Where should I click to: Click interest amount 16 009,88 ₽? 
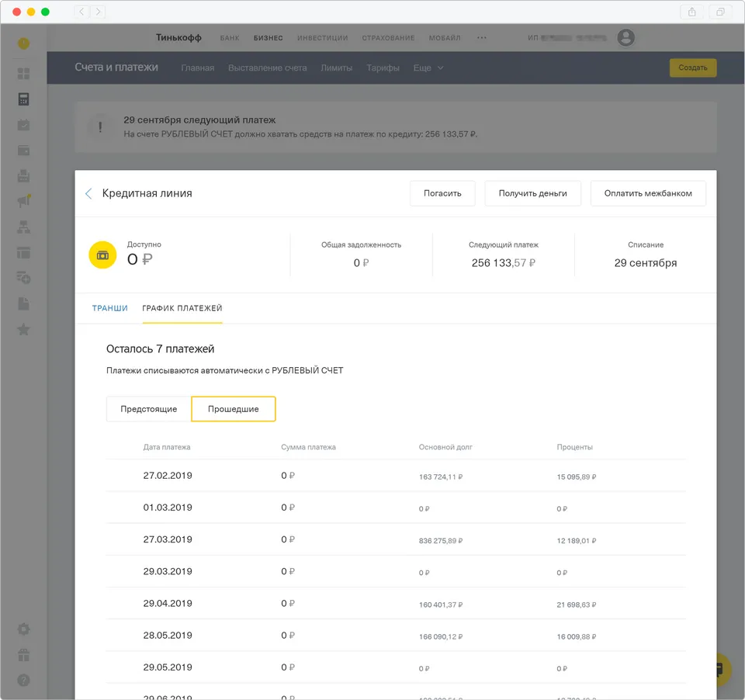click(x=577, y=636)
